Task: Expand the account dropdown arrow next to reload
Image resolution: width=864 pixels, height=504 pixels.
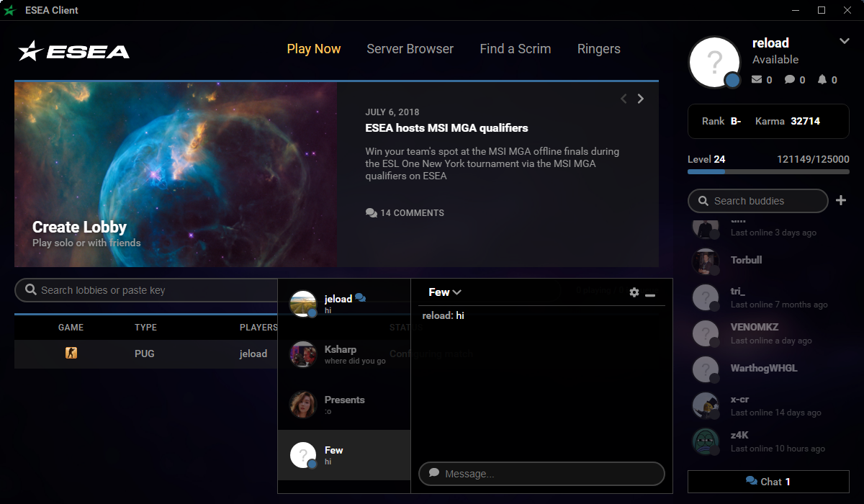Action: pyautogui.click(x=845, y=41)
